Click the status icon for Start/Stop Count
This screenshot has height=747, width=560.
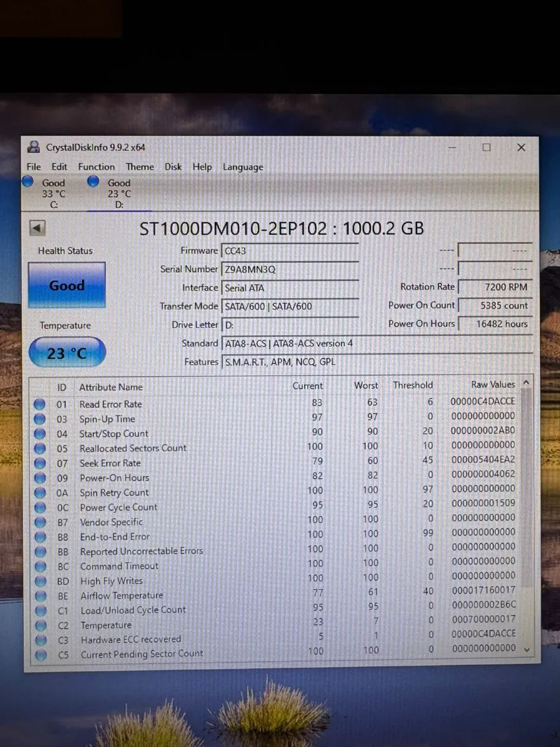tap(40, 434)
